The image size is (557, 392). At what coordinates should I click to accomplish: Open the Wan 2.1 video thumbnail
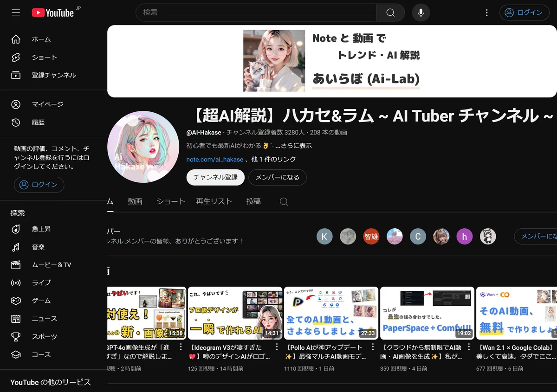click(x=517, y=313)
